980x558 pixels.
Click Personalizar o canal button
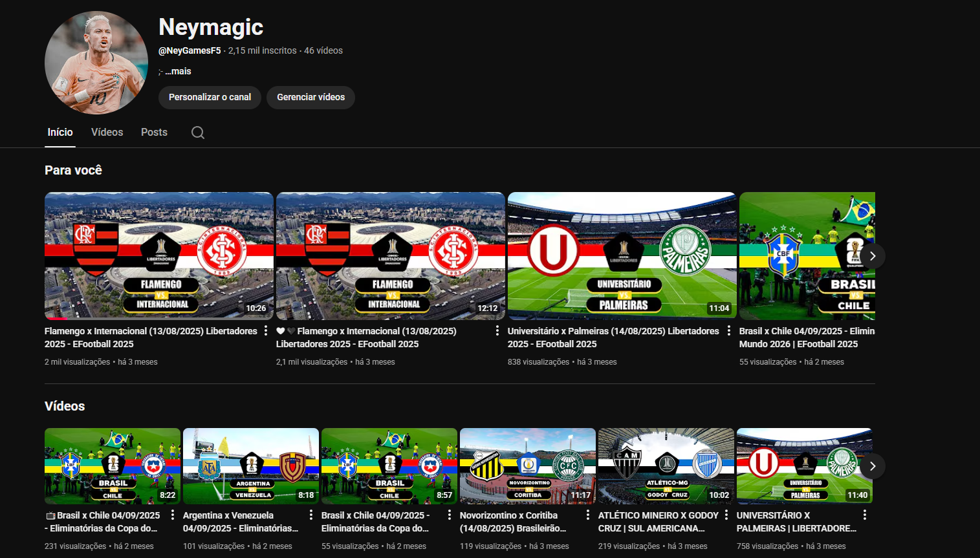(x=210, y=97)
